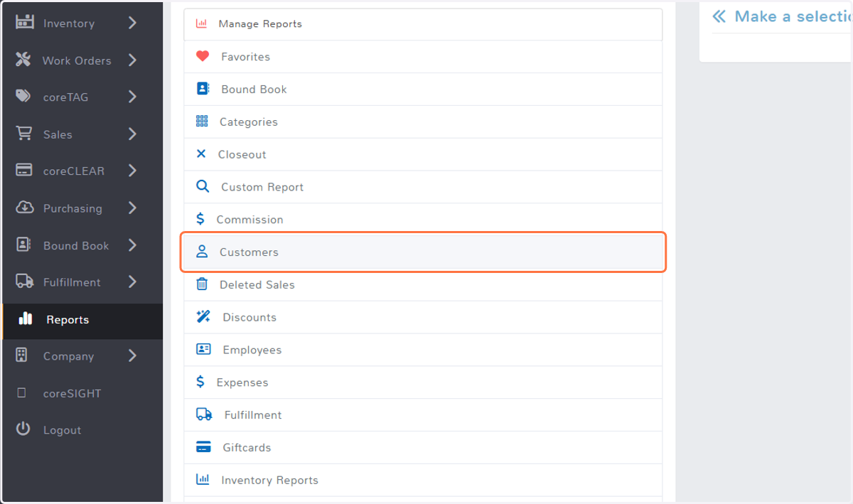Expand the Sales menu chevron
853x504 pixels.
pyautogui.click(x=132, y=134)
